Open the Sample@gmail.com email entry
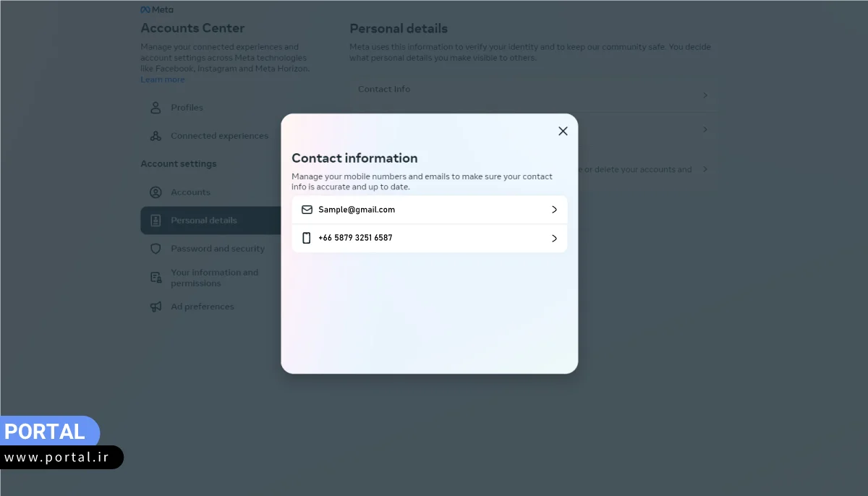868x496 pixels. [x=357, y=210]
